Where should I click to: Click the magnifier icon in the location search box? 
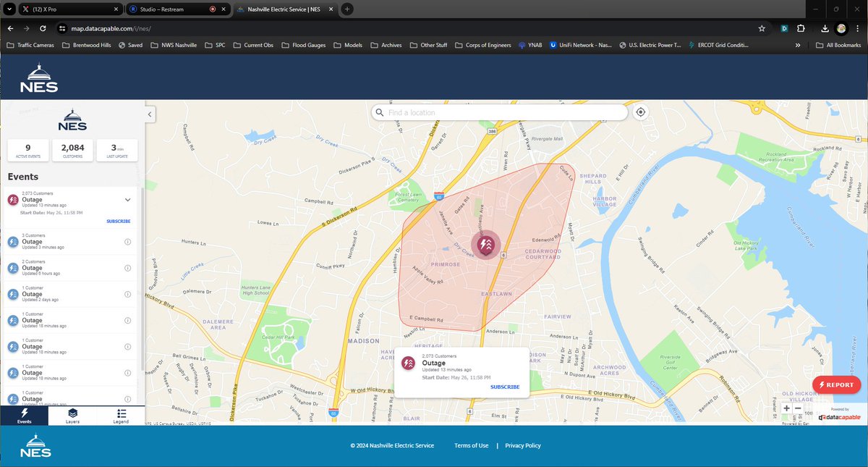[379, 112]
